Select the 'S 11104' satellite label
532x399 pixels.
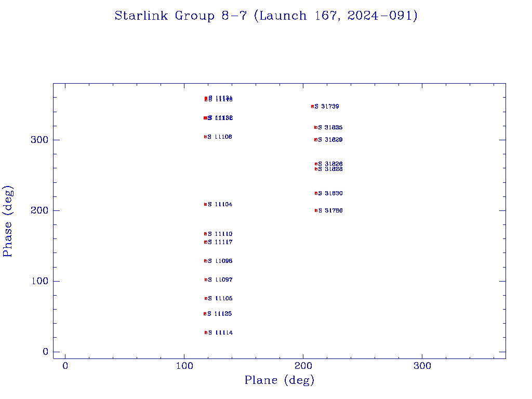click(220, 204)
